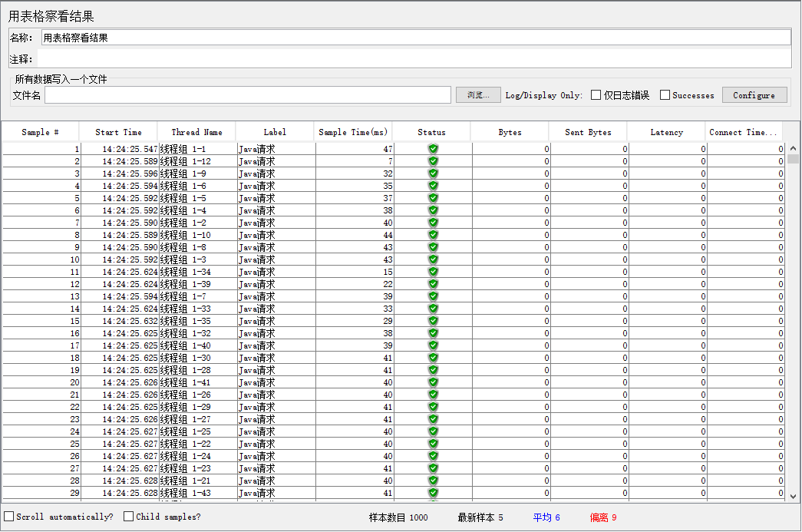Click the status icon for thread 线程组 1-2
The image size is (802, 532).
(x=433, y=223)
